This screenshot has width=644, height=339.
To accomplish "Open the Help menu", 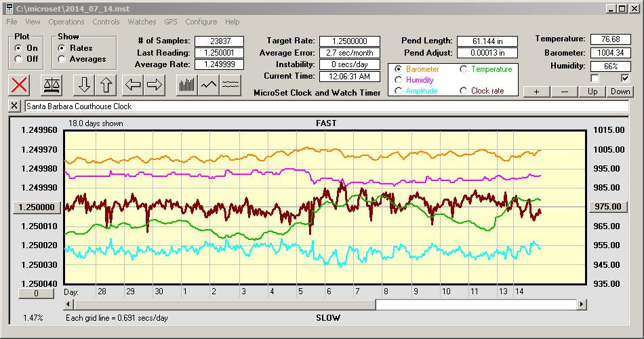I will point(232,22).
